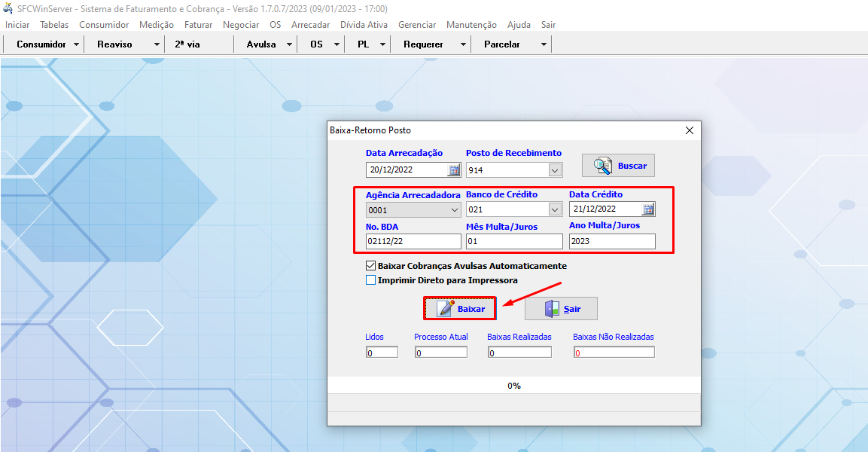Expand the Banco de Crédito dropdown
The height and width of the screenshot is (452, 868).
tap(555, 209)
